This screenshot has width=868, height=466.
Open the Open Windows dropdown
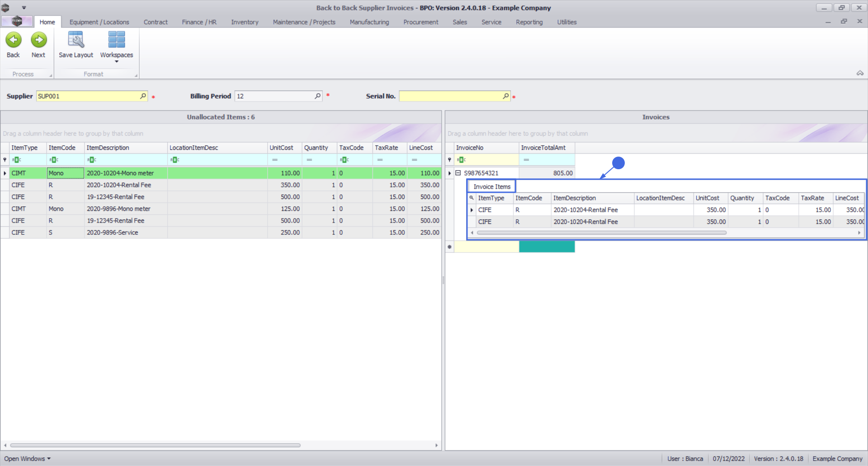tap(27, 459)
